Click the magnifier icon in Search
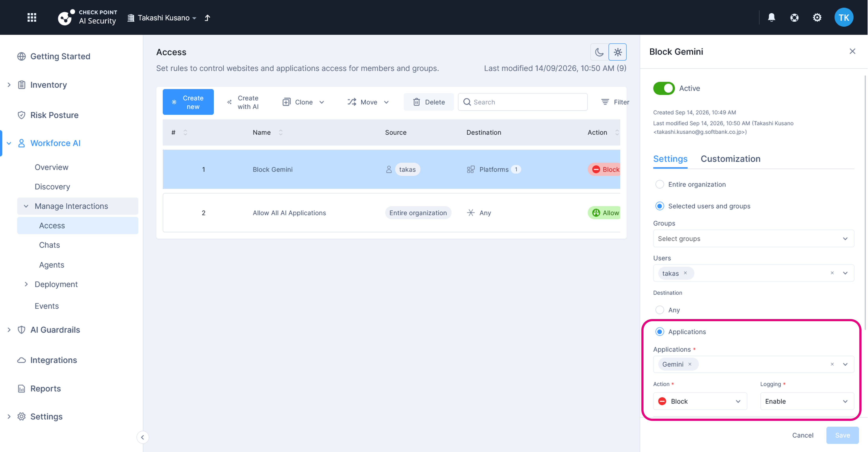Screen dimensions: 868x452 tap(467, 102)
